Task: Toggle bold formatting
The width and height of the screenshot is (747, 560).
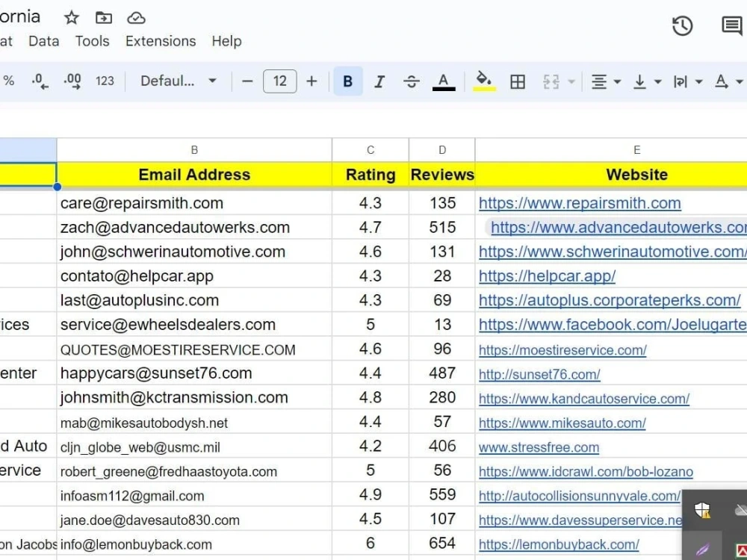Action: pyautogui.click(x=348, y=81)
